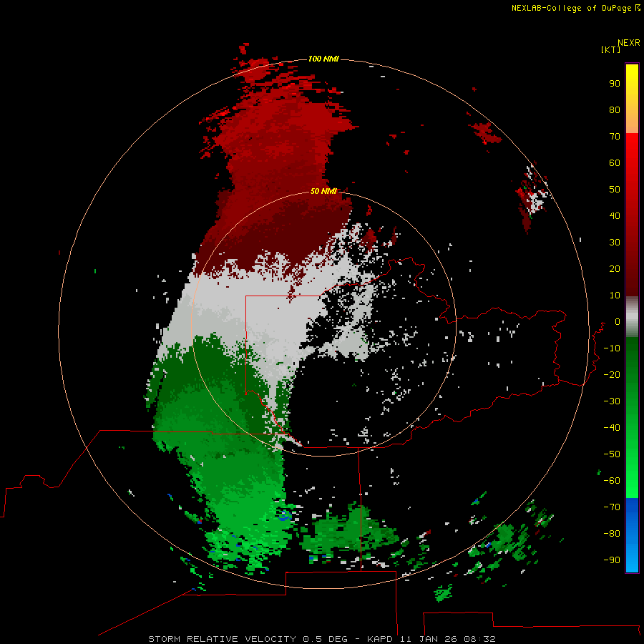Click the 20 knot value on scale

click(615, 268)
